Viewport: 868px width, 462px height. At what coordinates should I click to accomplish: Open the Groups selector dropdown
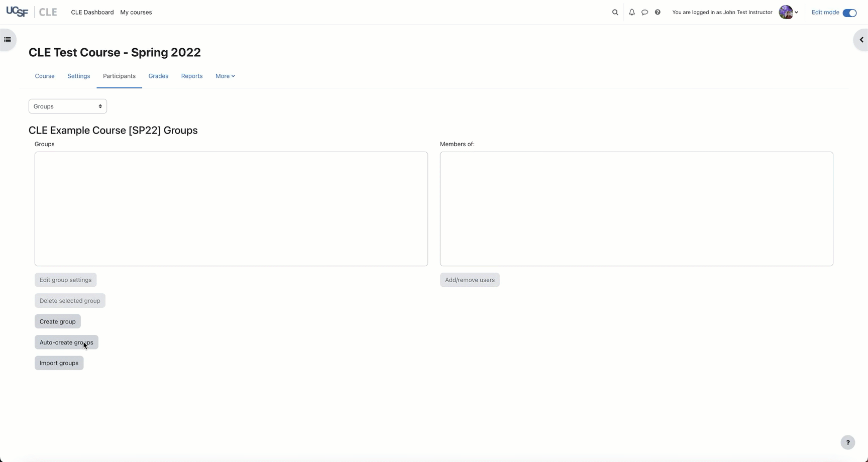(68, 106)
